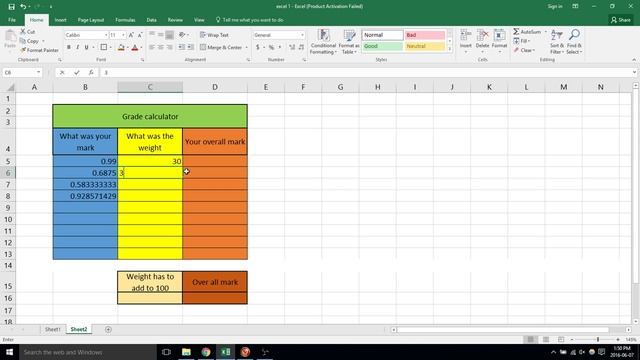640x360 pixels.
Task: Toggle Italic formatting
Action: 78,47
